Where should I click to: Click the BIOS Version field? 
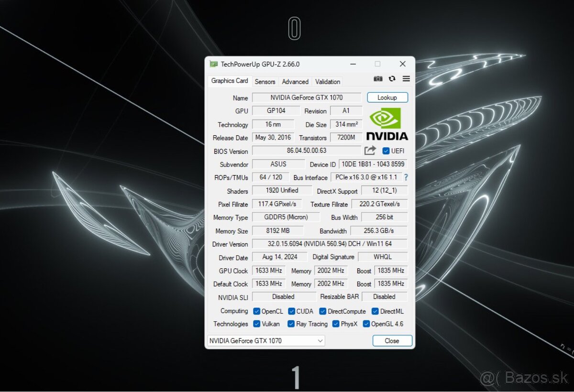pyautogui.click(x=306, y=151)
